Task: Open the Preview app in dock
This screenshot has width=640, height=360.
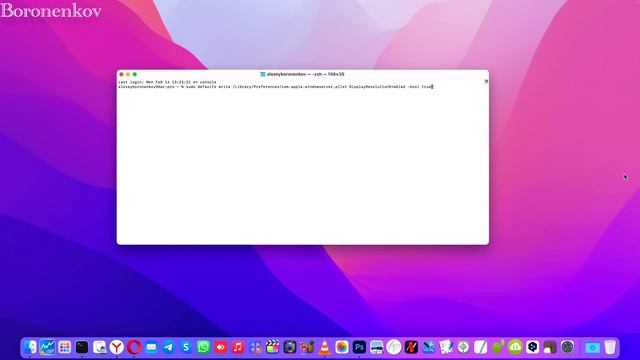Action: click(100, 347)
